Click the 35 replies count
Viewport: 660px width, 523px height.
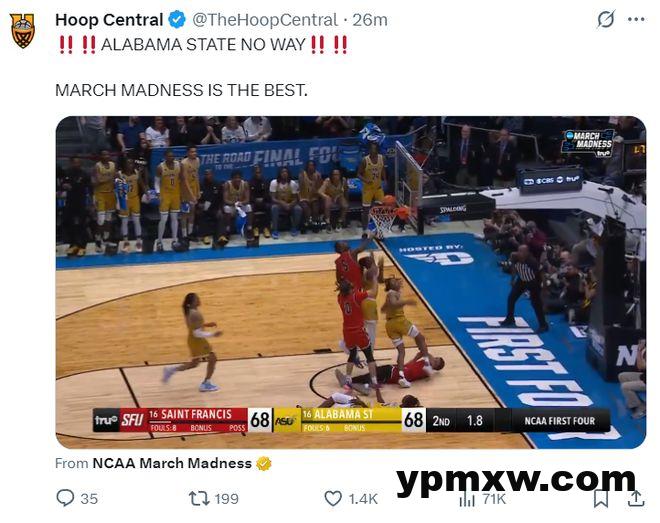pyautogui.click(x=89, y=498)
